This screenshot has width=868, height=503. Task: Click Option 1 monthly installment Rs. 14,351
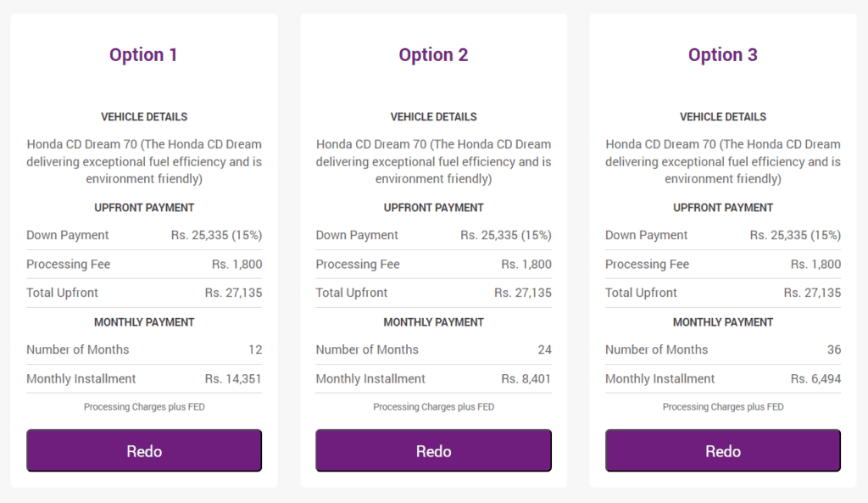(x=233, y=379)
